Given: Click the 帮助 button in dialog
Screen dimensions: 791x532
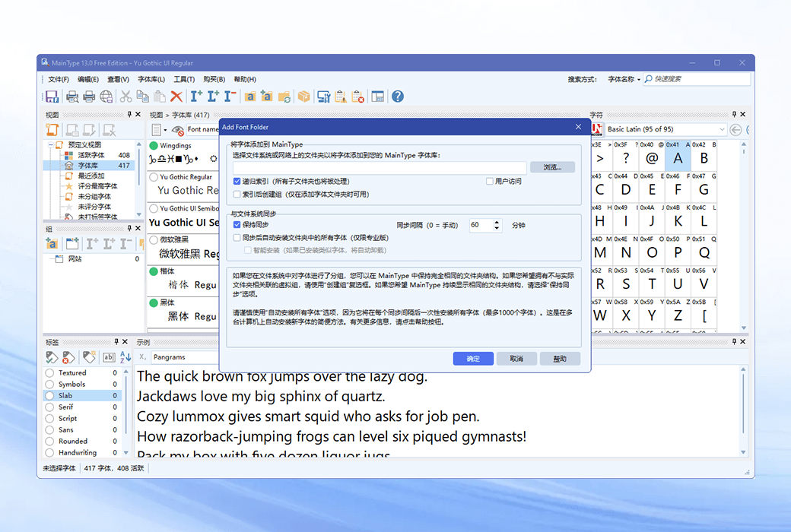Looking at the screenshot, I should (x=560, y=359).
